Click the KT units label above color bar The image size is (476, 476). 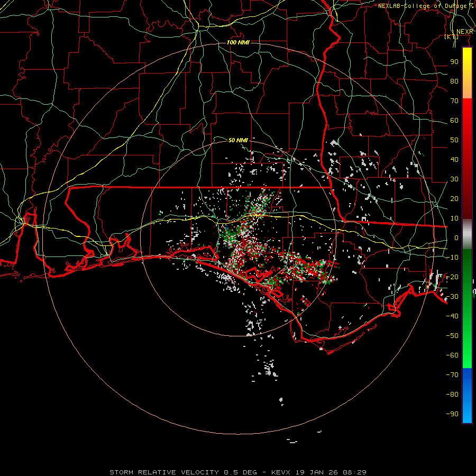[x=452, y=36]
